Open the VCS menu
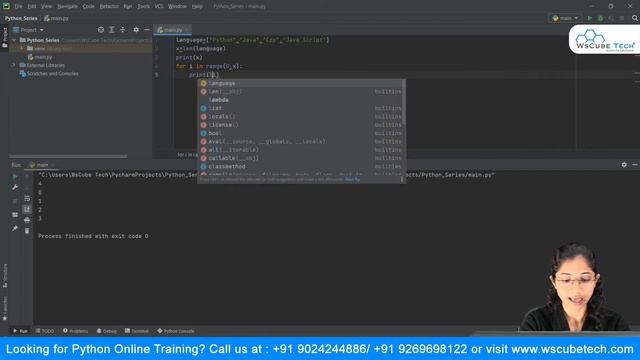 coord(159,7)
